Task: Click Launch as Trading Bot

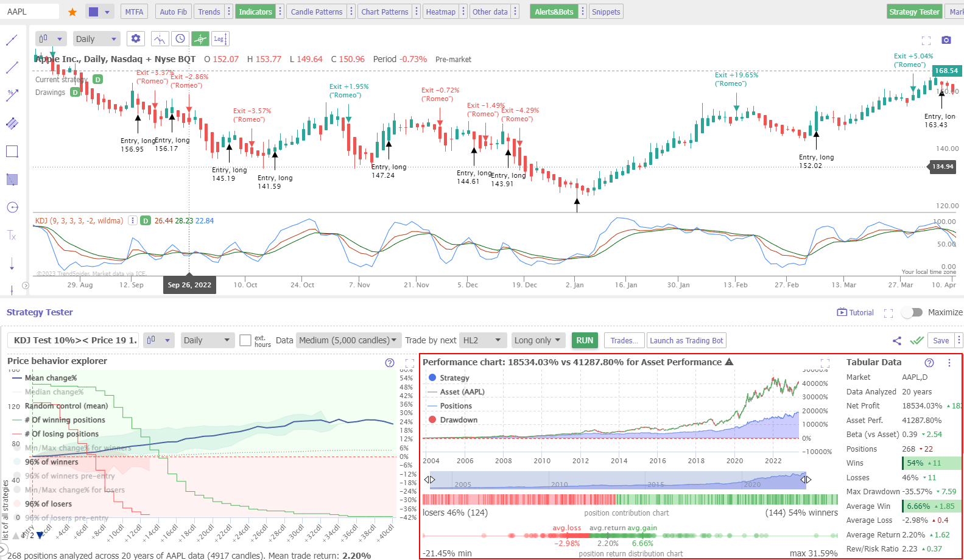Action: [x=686, y=341]
